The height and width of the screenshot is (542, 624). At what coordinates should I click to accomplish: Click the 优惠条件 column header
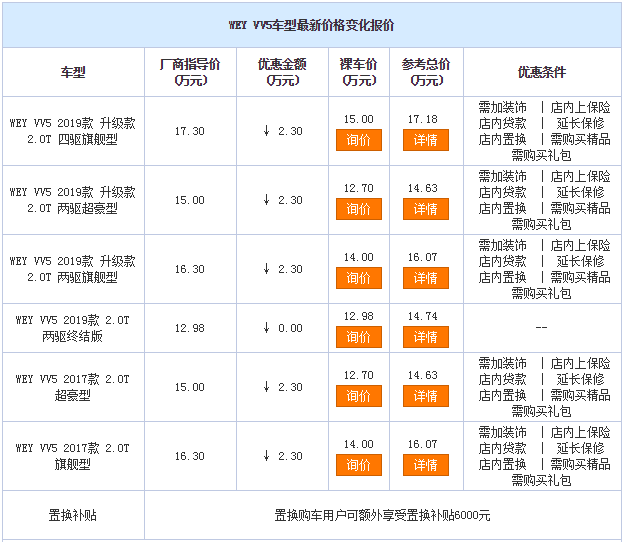coord(542,72)
